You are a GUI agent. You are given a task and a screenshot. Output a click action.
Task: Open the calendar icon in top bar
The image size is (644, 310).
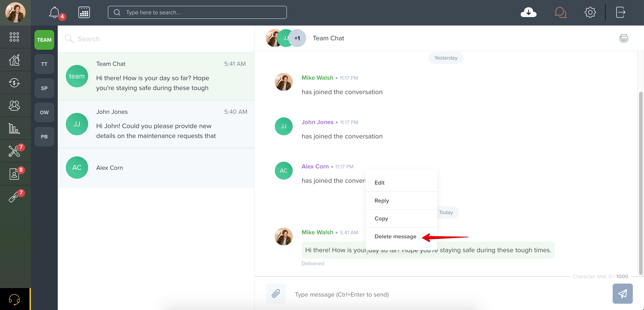(84, 13)
